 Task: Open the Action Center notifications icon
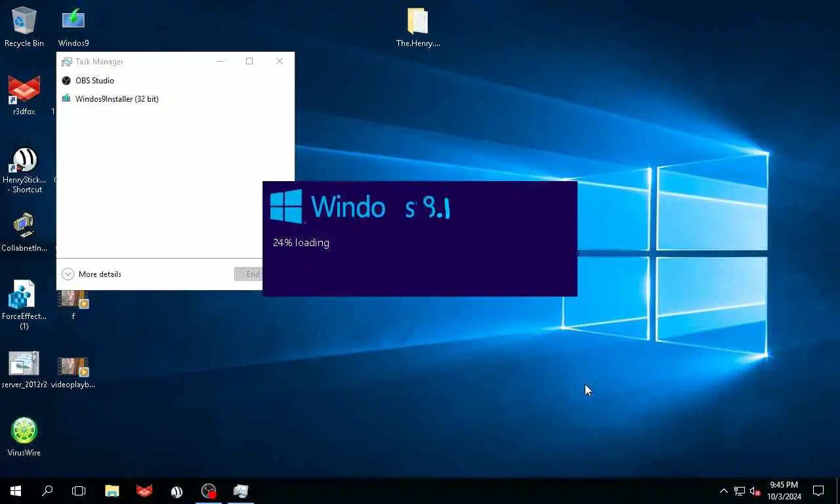[x=818, y=491]
